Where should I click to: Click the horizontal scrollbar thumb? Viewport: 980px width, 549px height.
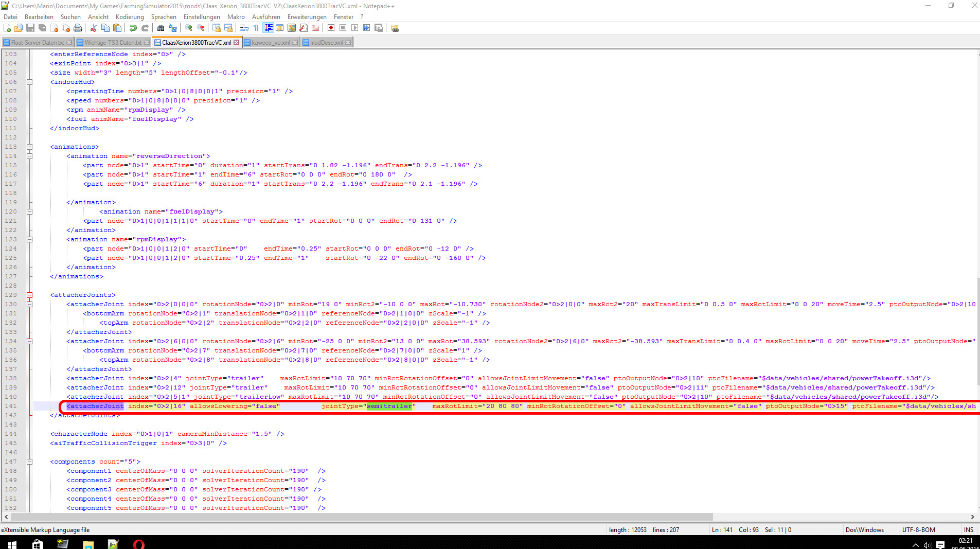tap(360, 517)
